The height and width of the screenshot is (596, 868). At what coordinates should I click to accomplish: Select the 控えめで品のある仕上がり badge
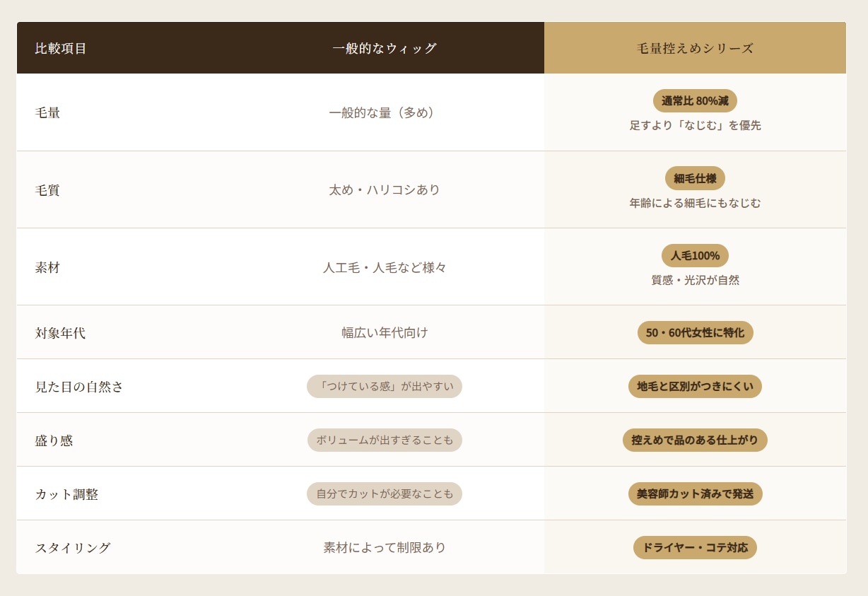[695, 440]
